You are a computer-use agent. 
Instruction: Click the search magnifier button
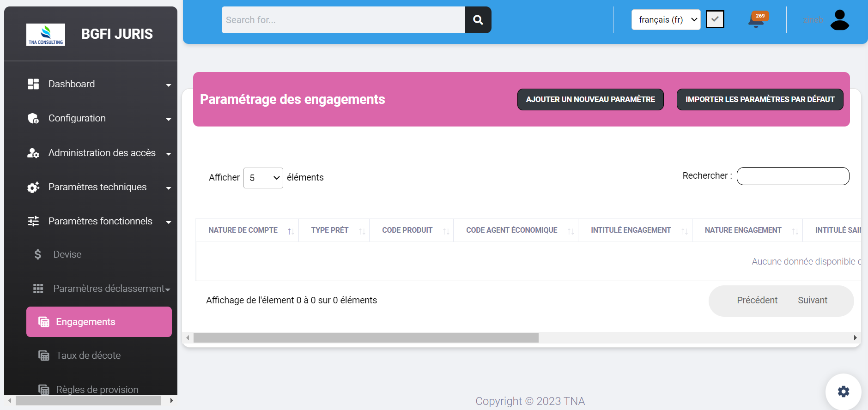coord(478,20)
